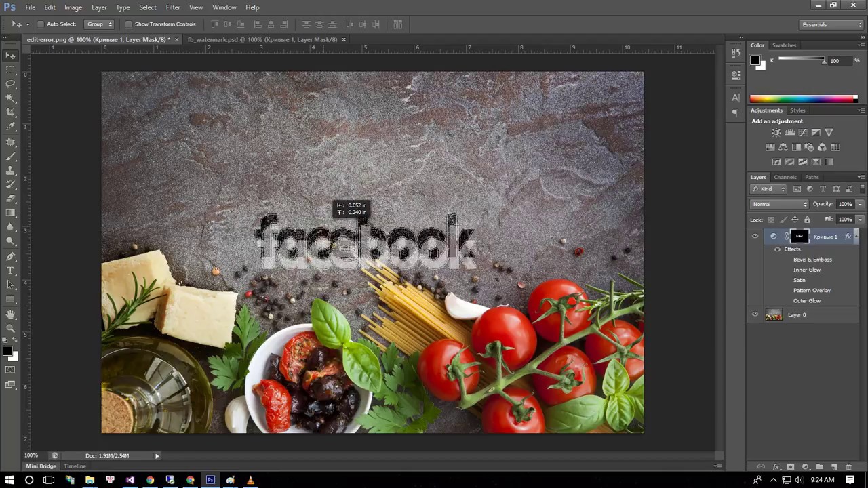Click Add layer style fx button
The image size is (868, 488).
[x=776, y=467]
